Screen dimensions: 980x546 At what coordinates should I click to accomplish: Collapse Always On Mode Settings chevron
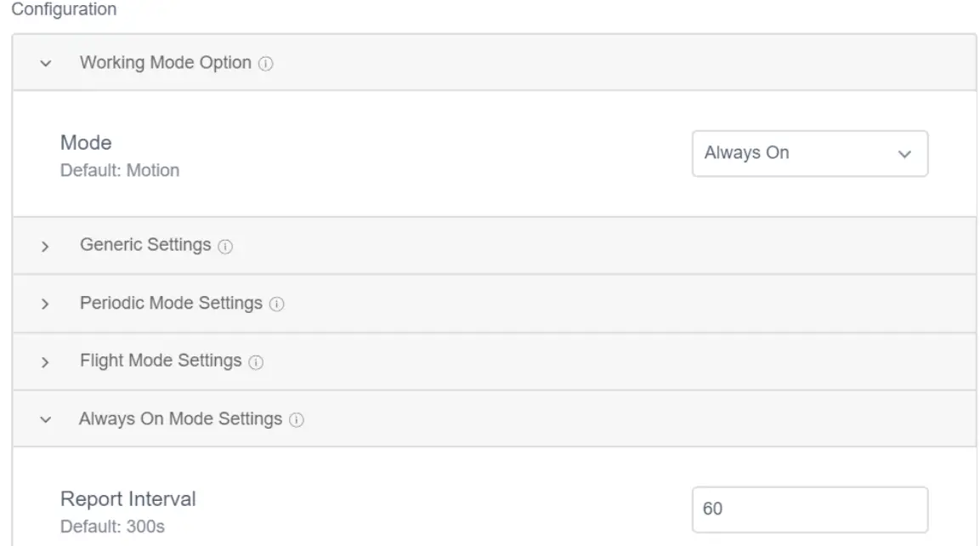(x=46, y=420)
